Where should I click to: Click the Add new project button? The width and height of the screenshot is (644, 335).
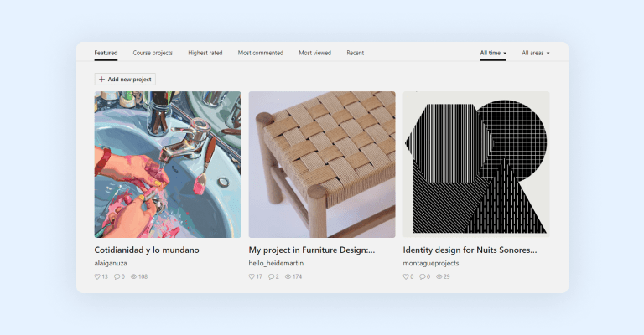coord(125,80)
